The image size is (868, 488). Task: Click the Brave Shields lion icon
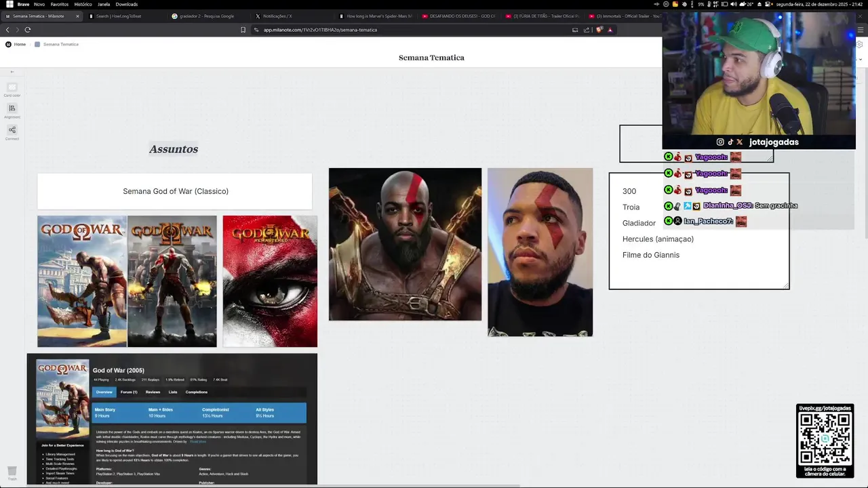(x=599, y=30)
